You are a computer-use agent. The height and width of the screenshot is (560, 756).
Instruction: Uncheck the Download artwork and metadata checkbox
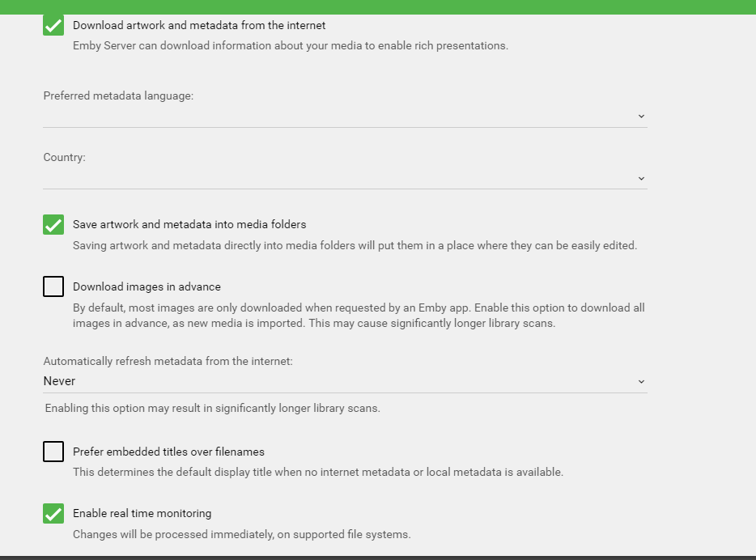coord(53,25)
